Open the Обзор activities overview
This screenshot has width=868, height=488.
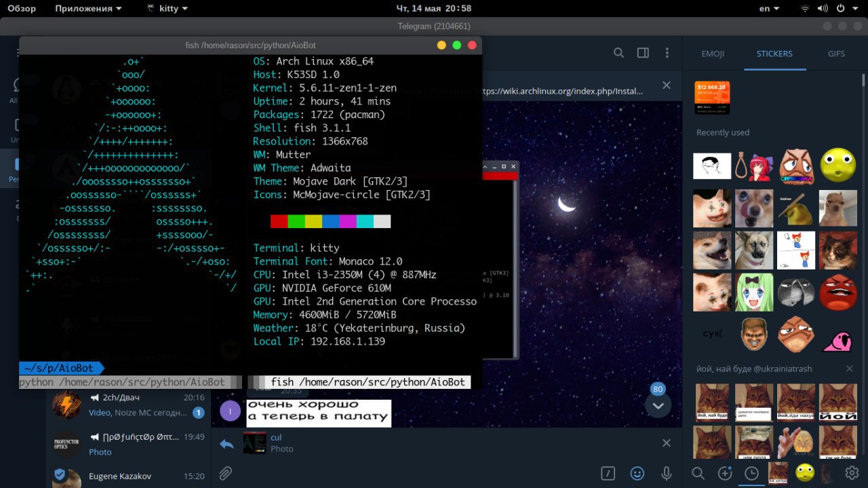point(22,8)
